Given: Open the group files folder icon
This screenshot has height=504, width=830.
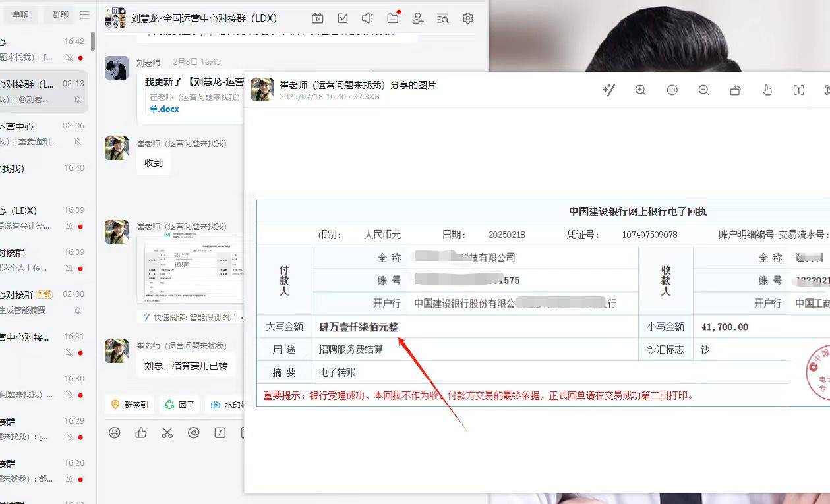Looking at the screenshot, I should [393, 18].
